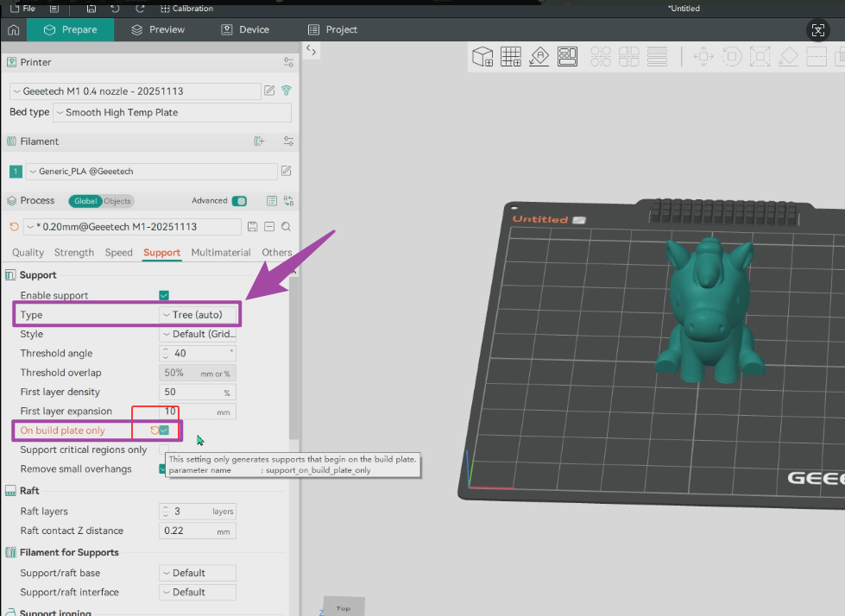Toggle the On build plate only checkbox
This screenshot has height=616, width=845.
click(x=164, y=431)
